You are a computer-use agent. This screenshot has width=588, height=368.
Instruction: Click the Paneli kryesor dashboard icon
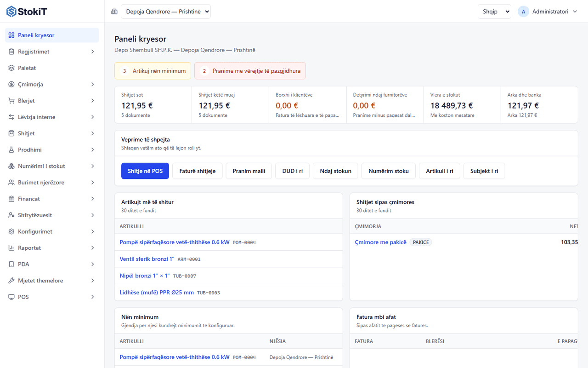[11, 35]
